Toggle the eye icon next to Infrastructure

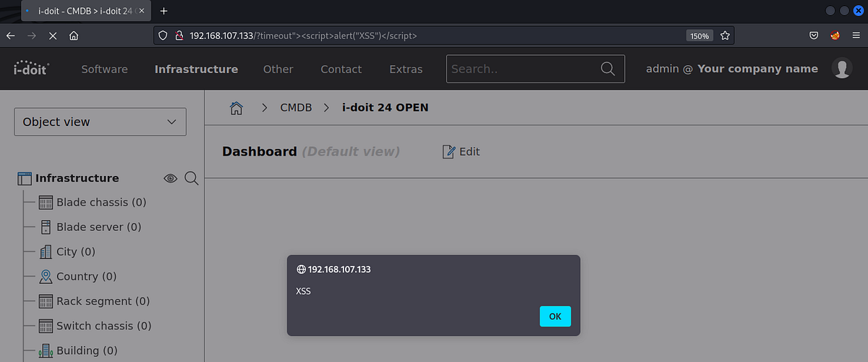point(170,178)
